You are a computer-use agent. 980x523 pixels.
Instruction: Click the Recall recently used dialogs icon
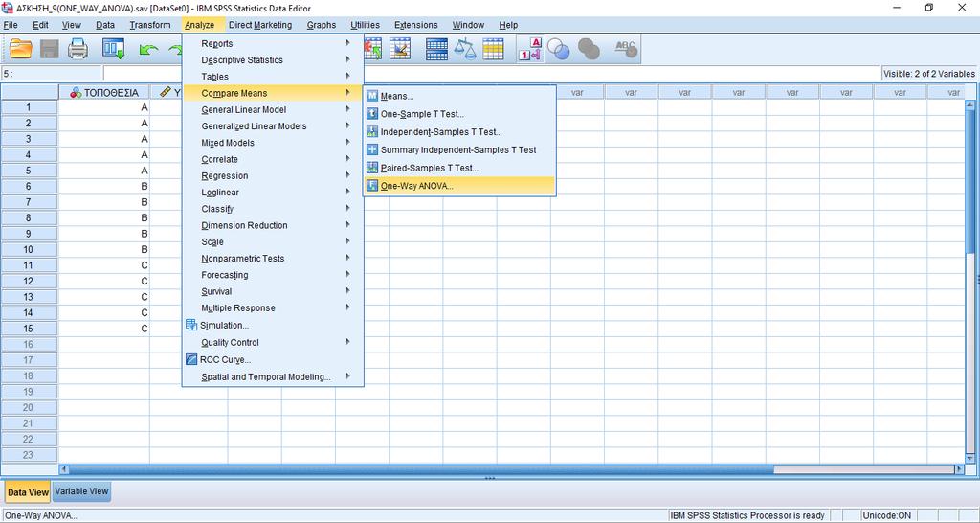point(113,49)
